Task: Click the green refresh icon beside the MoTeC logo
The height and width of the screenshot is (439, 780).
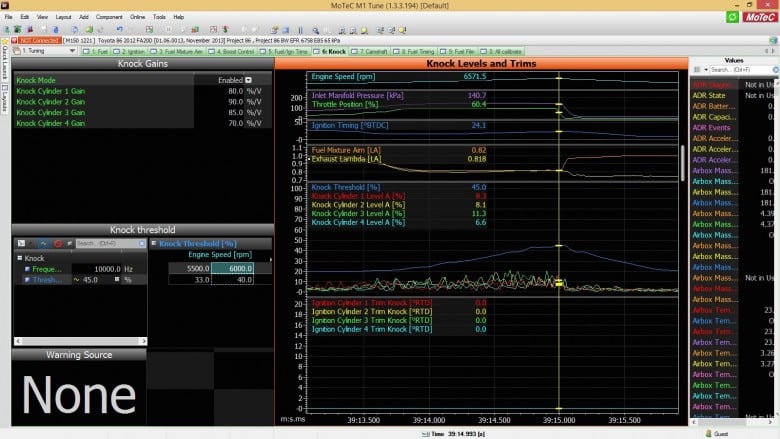Action: pos(732,17)
